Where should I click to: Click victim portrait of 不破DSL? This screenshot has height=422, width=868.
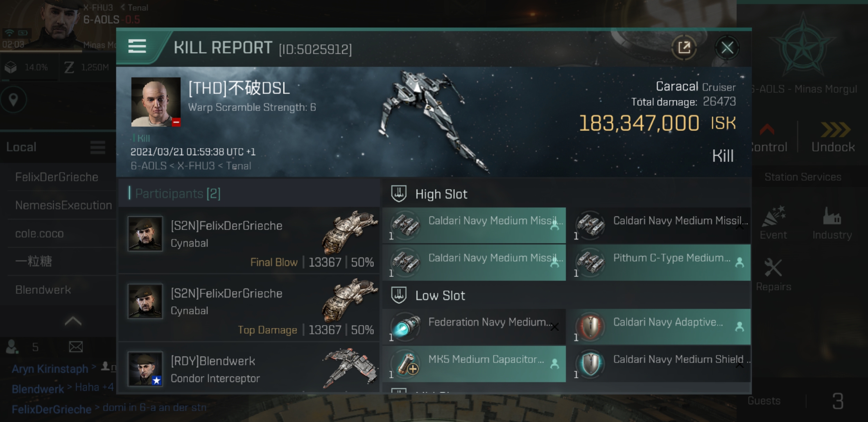point(156,102)
